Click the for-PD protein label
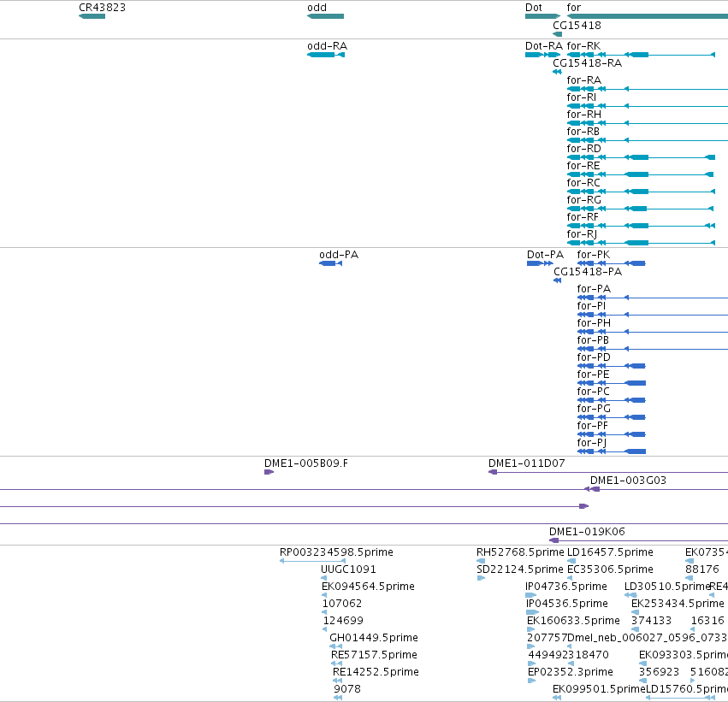This screenshot has width=728, height=702. coord(594,357)
